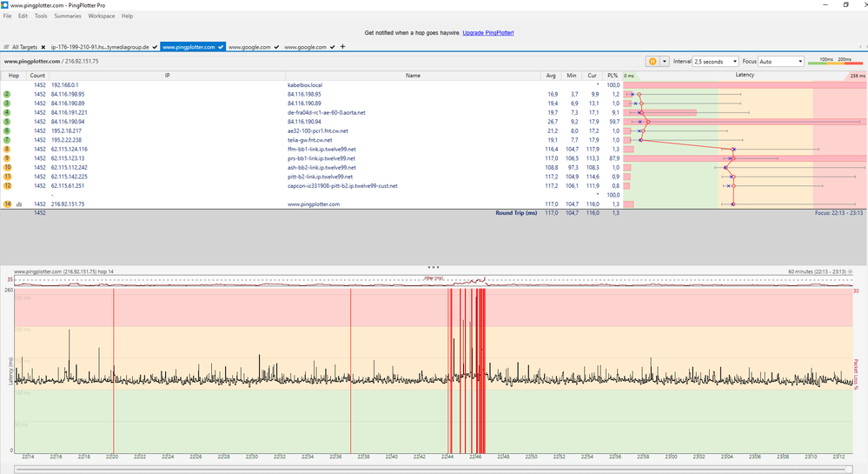Open the Edit menu
The image size is (868, 474).
click(x=23, y=16)
